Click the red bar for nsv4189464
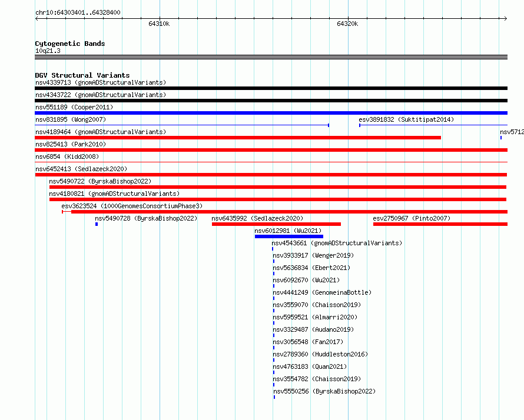Viewport: 524px width, 420px height. click(238, 138)
